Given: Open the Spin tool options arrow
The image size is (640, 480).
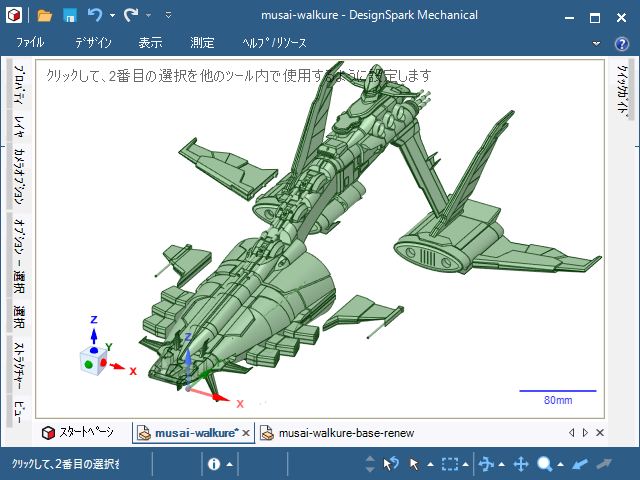Looking at the screenshot, I should click(x=502, y=464).
